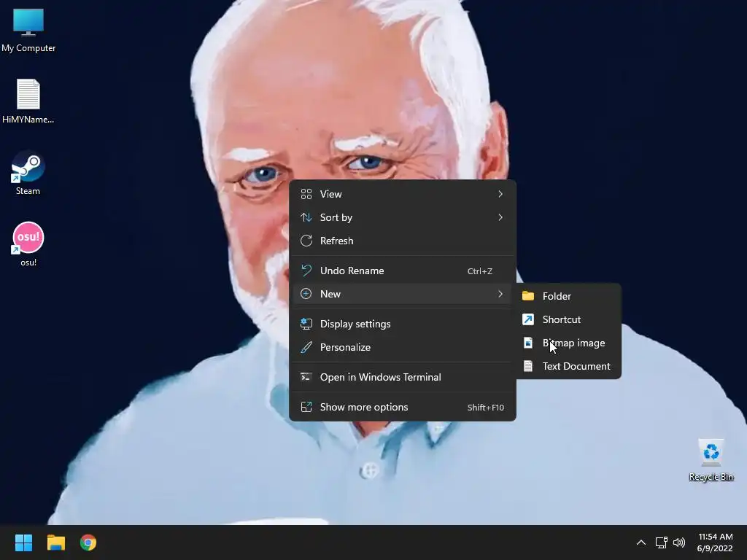Click the New menu entry
This screenshot has height=560, width=747.
tap(403, 294)
